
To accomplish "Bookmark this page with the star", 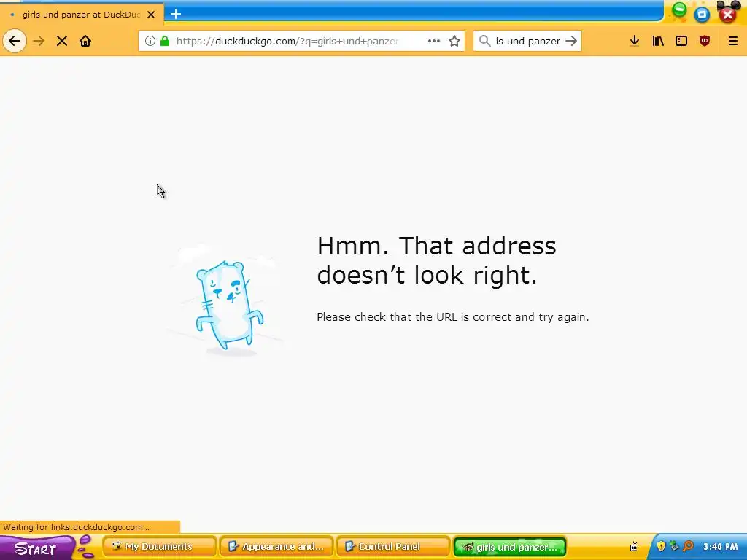I will [x=454, y=41].
